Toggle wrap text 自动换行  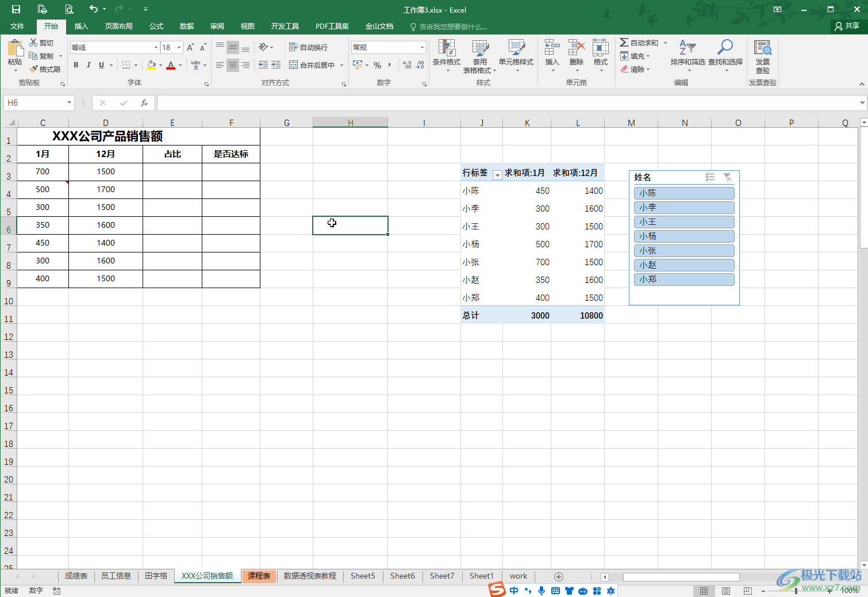pyautogui.click(x=308, y=47)
